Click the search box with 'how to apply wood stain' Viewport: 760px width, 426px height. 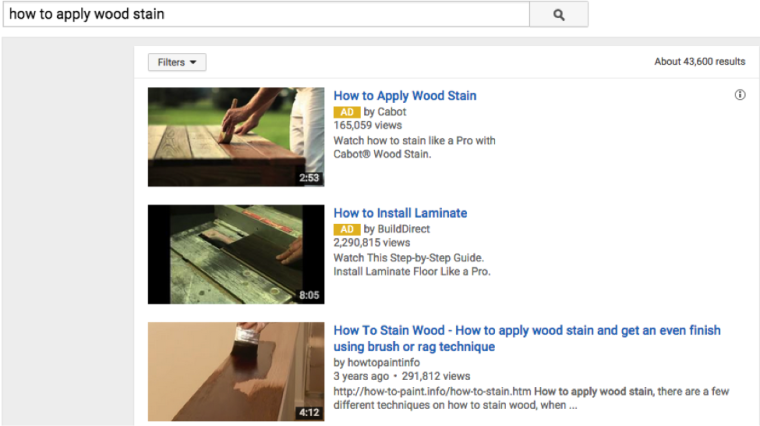click(x=267, y=14)
